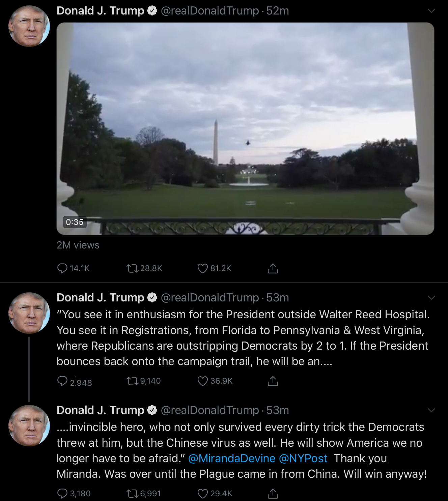Open @realDonaldTrump handle on the 52m tweet
This screenshot has width=448, height=501.
coord(210,11)
